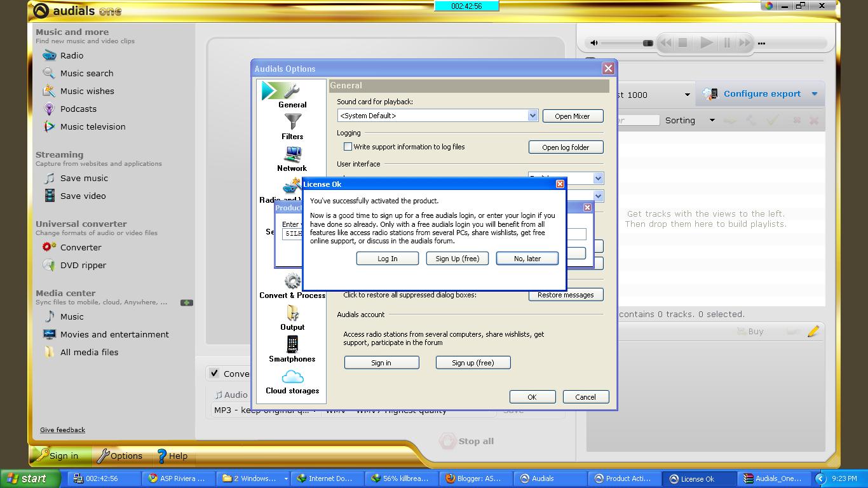
Task: Select Convert & Process in Audials Options
Action: click(292, 286)
